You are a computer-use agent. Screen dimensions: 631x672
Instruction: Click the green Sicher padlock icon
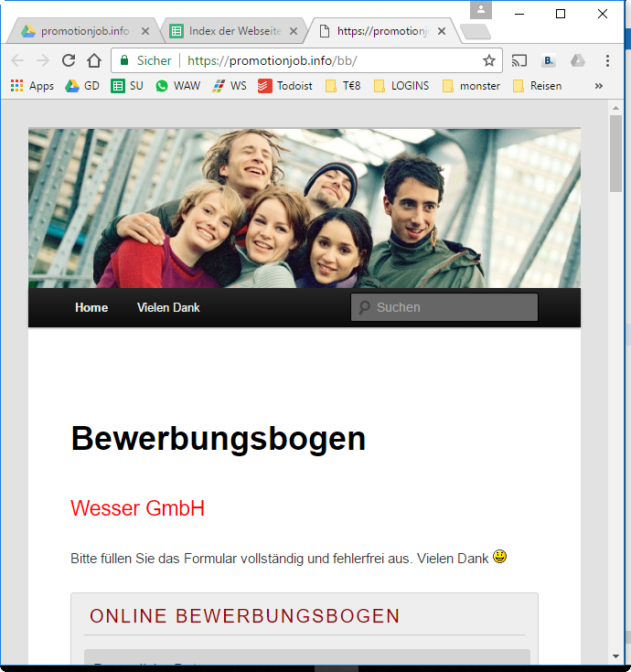point(125,60)
